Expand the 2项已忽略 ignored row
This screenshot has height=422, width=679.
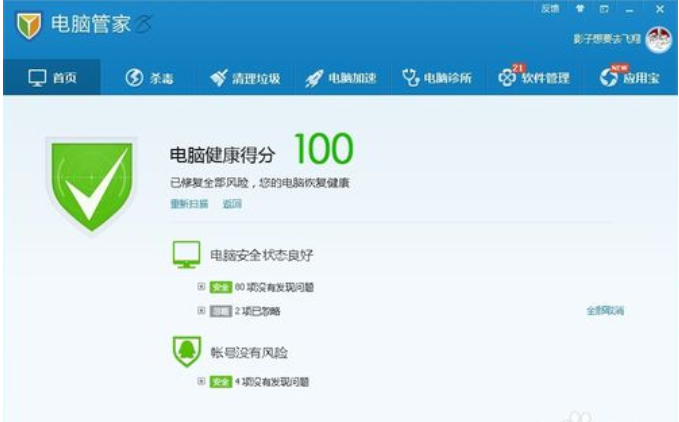201,311
